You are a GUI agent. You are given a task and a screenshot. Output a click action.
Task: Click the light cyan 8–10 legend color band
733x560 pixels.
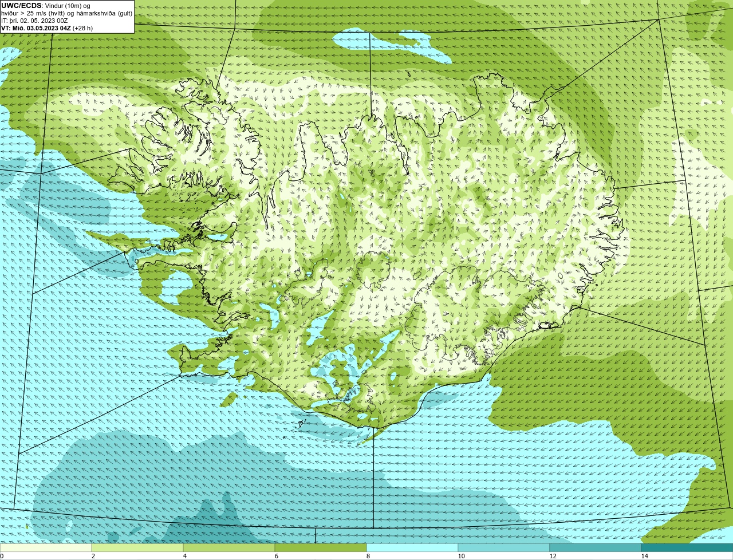pyautogui.click(x=412, y=547)
